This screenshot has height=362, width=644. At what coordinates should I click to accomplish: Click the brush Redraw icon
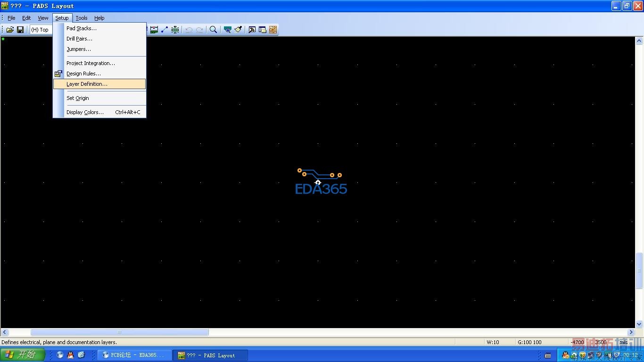(x=238, y=30)
